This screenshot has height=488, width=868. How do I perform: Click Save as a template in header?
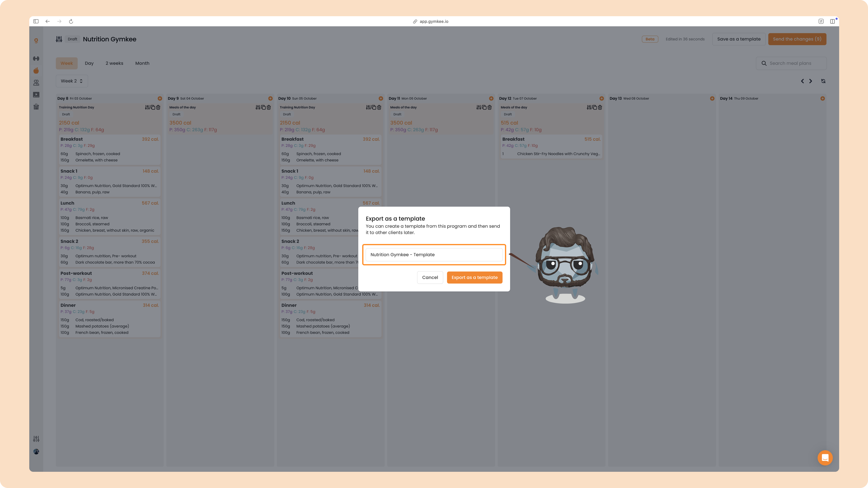pyautogui.click(x=739, y=39)
